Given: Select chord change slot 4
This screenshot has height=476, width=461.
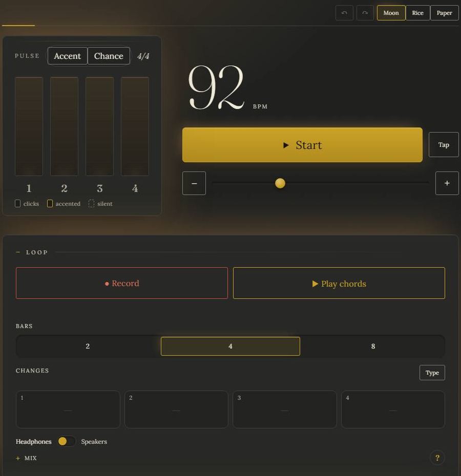Looking at the screenshot, I should tap(393, 409).
